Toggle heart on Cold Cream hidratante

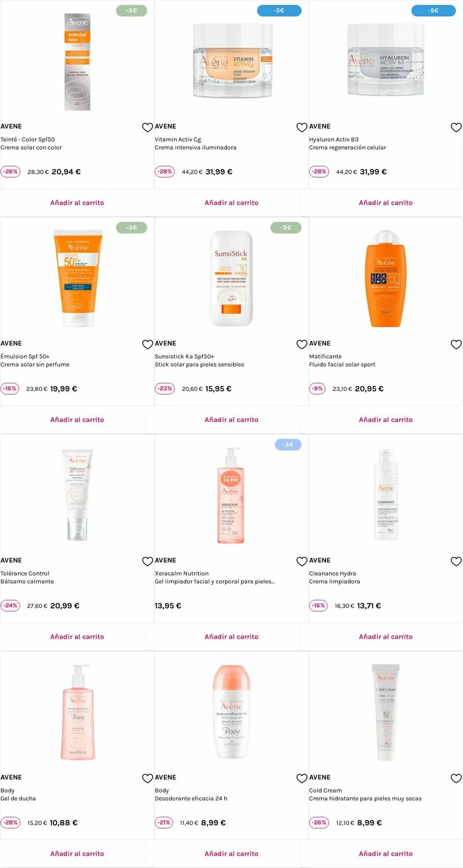(456, 778)
